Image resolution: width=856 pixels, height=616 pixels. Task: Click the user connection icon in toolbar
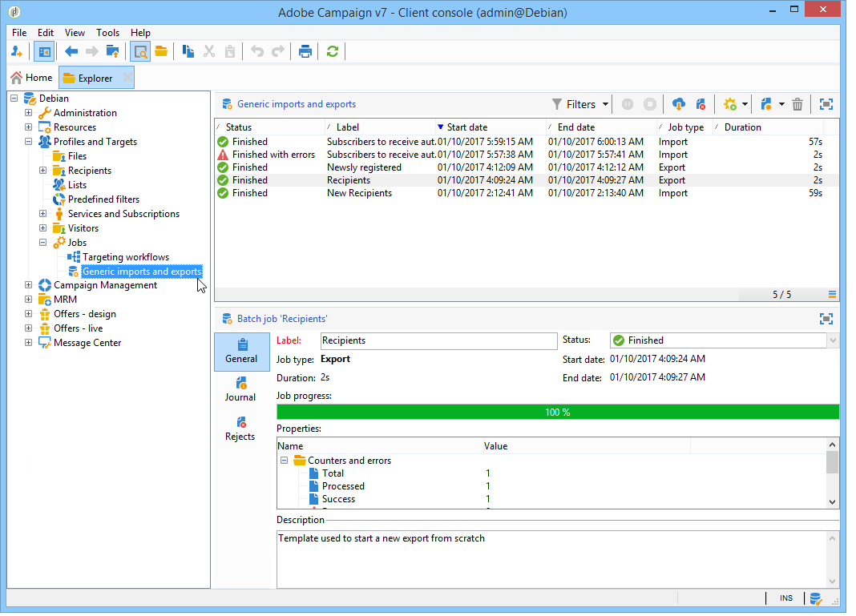coord(16,52)
